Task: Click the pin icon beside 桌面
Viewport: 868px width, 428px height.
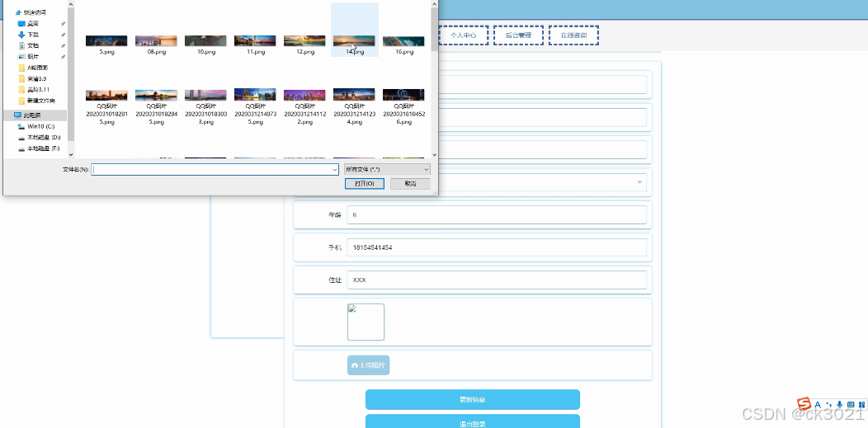Action: coord(63,24)
